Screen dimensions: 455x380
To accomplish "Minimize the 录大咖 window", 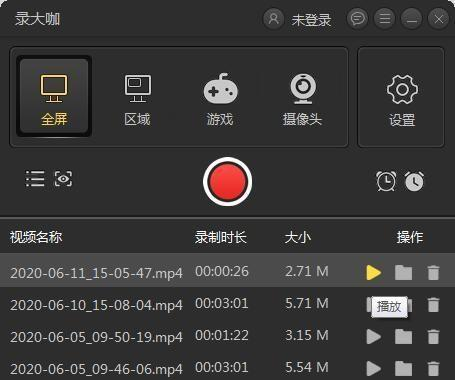I will tap(411, 19).
